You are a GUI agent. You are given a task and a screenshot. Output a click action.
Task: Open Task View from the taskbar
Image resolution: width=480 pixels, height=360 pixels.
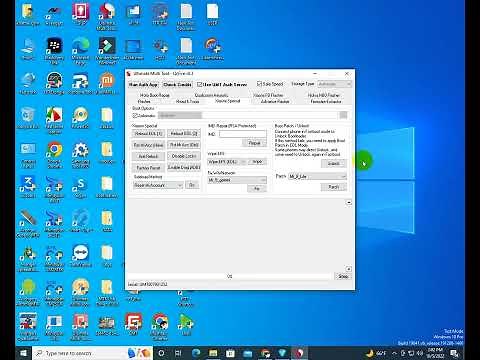(178, 353)
